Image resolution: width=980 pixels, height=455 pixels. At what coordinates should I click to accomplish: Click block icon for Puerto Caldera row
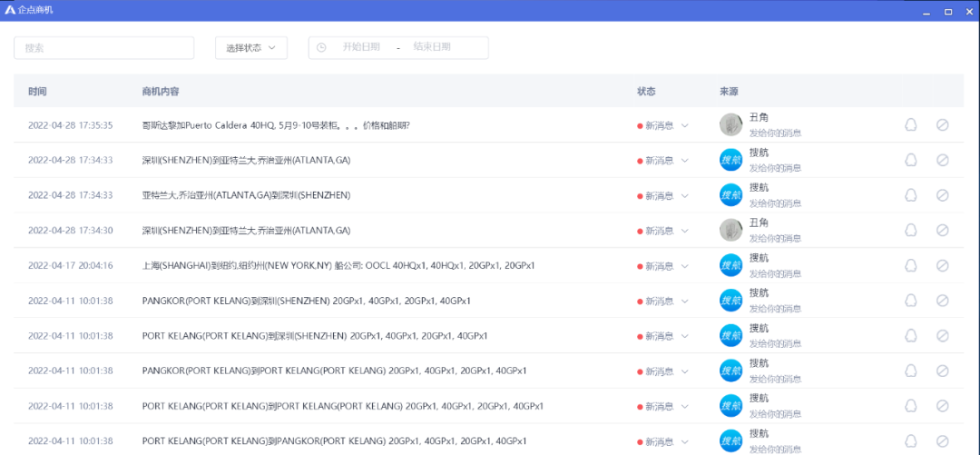942,125
